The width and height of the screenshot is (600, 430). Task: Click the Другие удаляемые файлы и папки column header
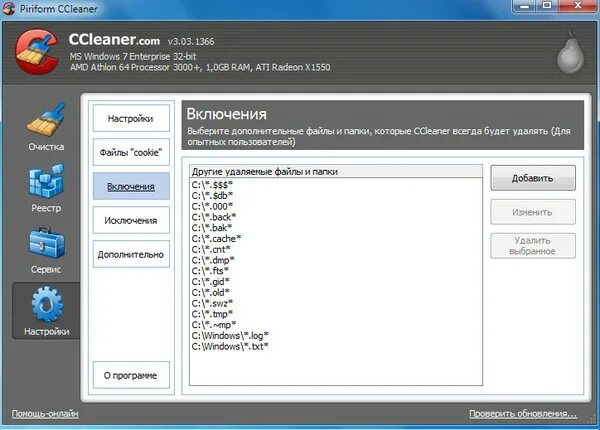336,171
